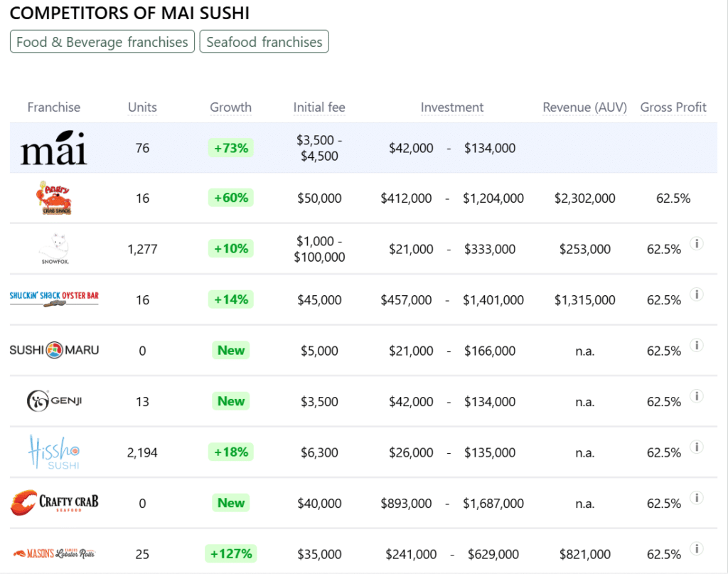728x574 pixels.
Task: Click the info icon in Snowfox row
Action: point(697,243)
